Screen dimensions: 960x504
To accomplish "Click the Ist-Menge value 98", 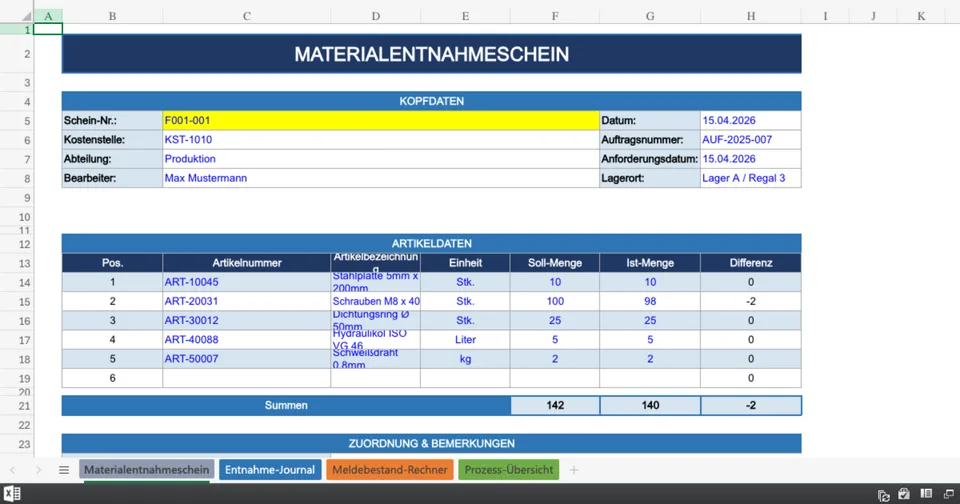I will 650,301.
